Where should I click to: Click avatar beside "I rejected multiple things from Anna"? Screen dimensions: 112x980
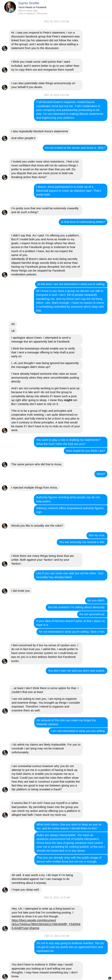(5, 488)
